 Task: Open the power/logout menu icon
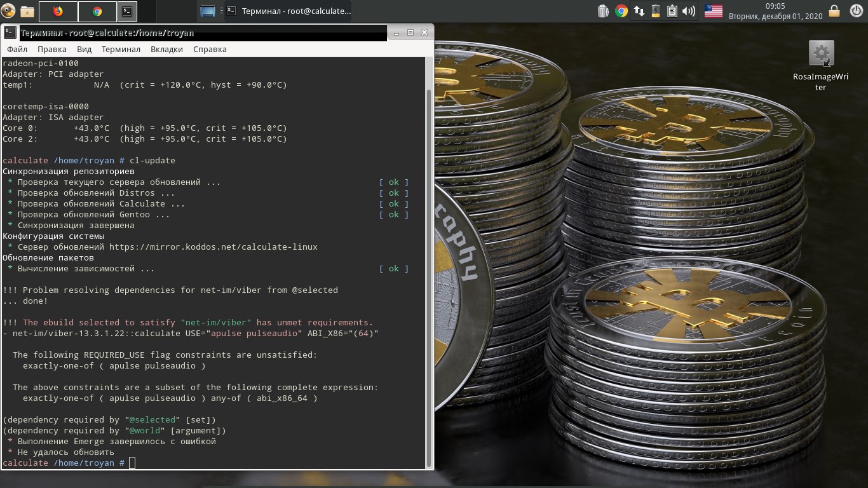(856, 11)
